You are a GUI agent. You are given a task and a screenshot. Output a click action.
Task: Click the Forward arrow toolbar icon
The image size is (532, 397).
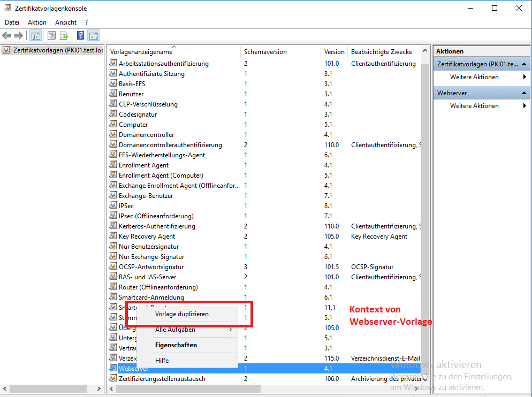click(19, 36)
